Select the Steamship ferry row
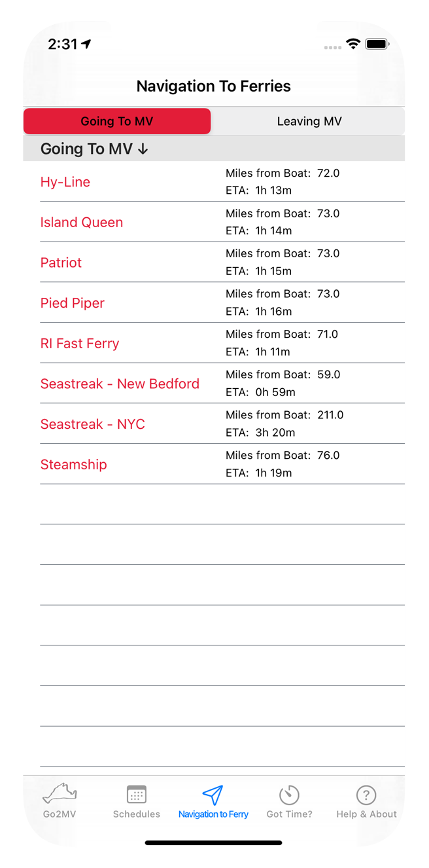 point(222,464)
